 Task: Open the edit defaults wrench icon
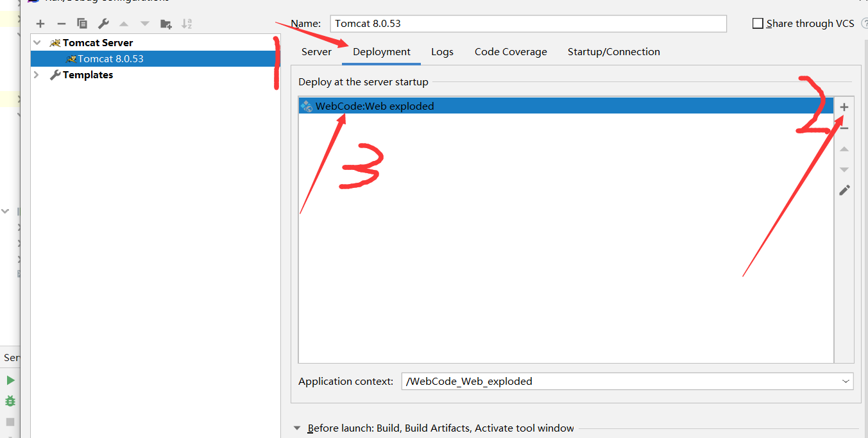tap(103, 24)
